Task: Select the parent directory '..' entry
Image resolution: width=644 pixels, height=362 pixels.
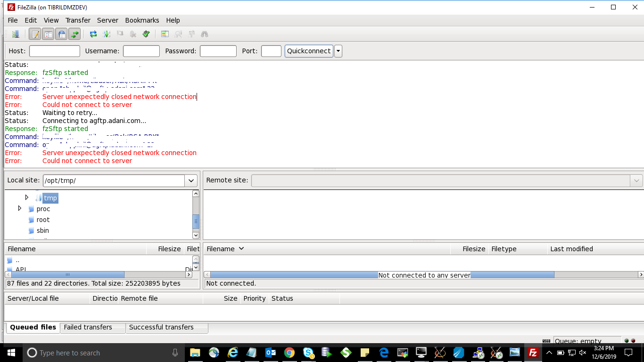Action: [x=17, y=260]
